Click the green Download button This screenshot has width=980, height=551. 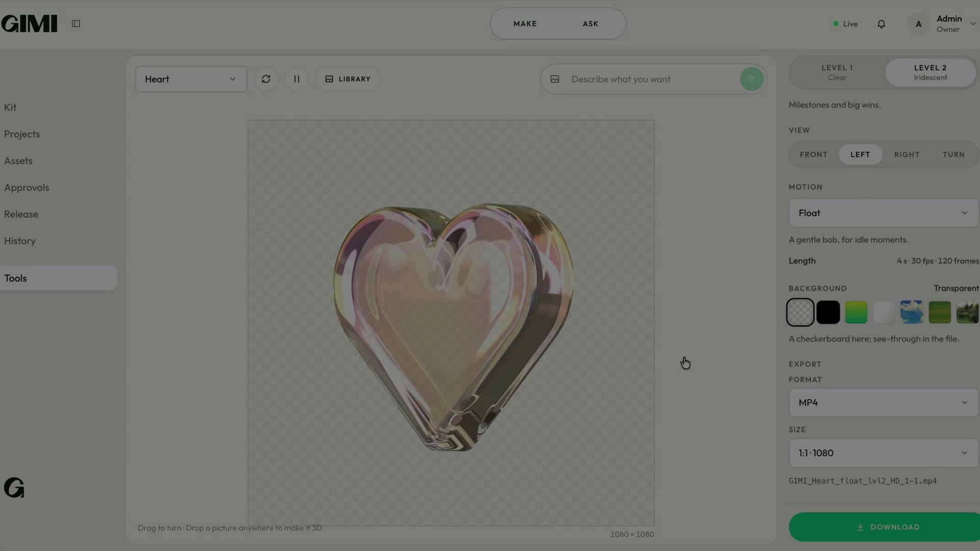(884, 527)
